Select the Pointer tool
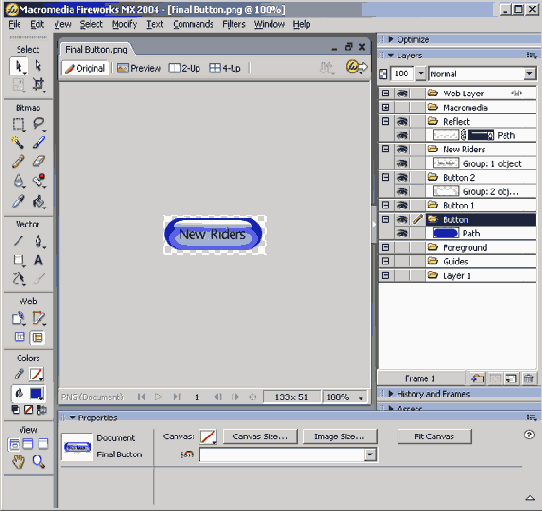The width and height of the screenshot is (542, 511). click(x=18, y=66)
